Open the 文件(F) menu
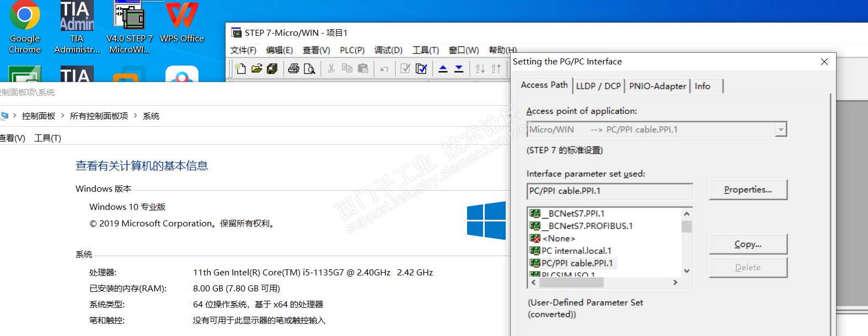 [x=243, y=50]
